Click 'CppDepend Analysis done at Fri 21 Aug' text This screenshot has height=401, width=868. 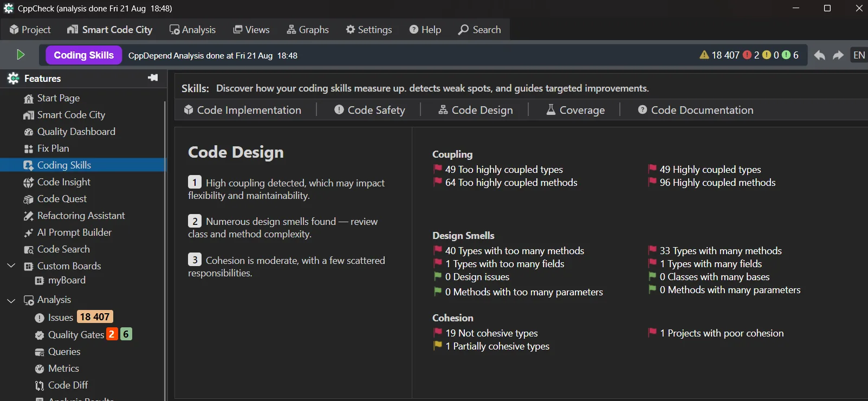[200, 55]
